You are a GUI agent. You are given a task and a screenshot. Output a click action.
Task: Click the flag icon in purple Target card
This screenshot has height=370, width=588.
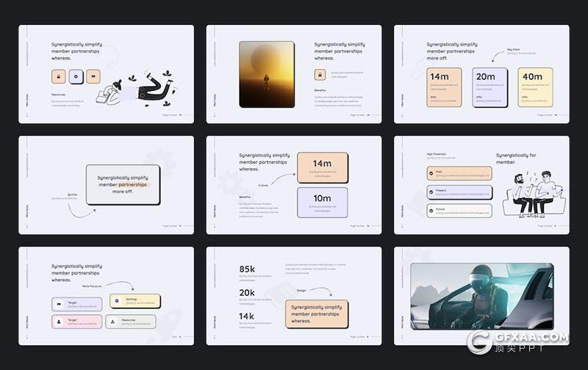pyautogui.click(x=58, y=302)
